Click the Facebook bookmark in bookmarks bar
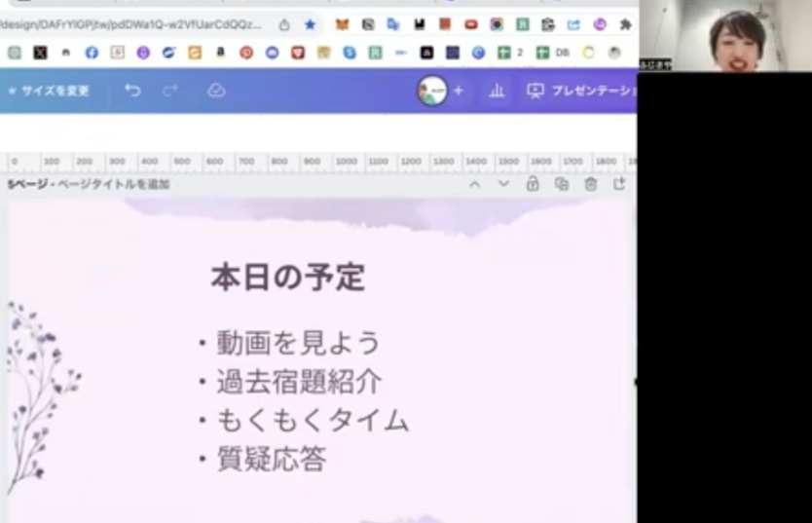Image resolution: width=812 pixels, height=523 pixels. (92, 53)
